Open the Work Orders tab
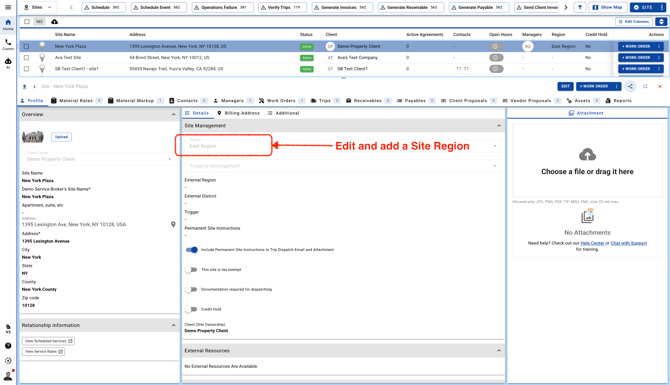 click(282, 101)
